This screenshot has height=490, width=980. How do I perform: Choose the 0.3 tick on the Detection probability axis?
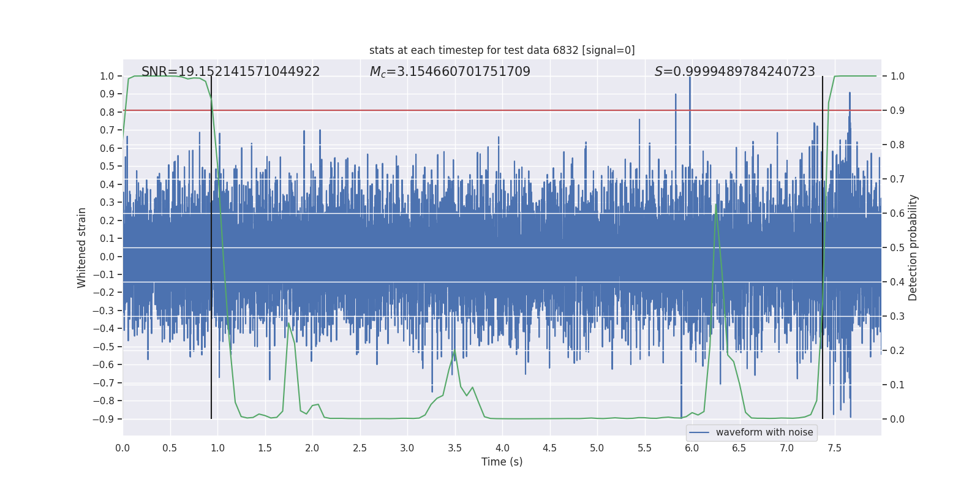[x=897, y=317]
